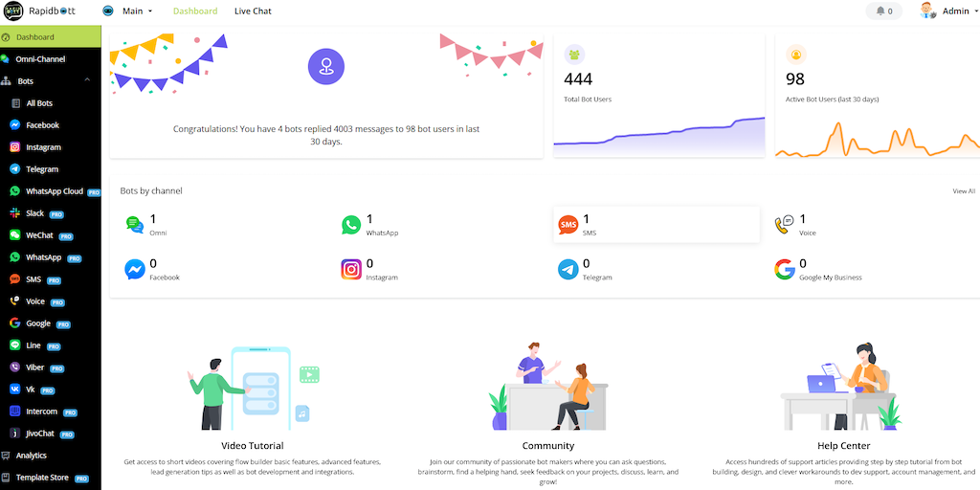The image size is (980, 490).
Task: Click the PRO badge next to Slack
Action: 56,214
